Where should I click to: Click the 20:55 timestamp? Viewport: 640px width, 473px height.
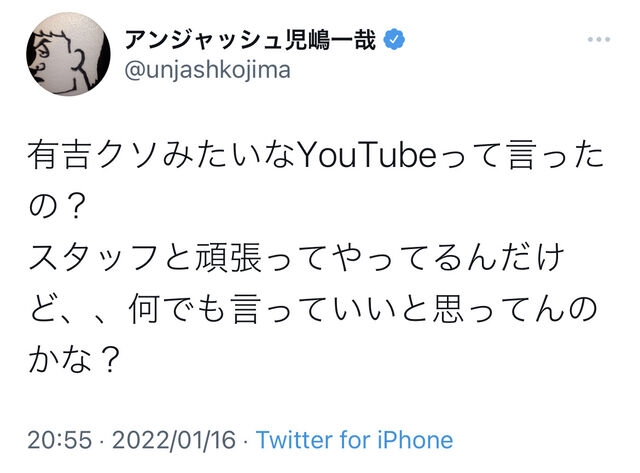click(x=59, y=440)
